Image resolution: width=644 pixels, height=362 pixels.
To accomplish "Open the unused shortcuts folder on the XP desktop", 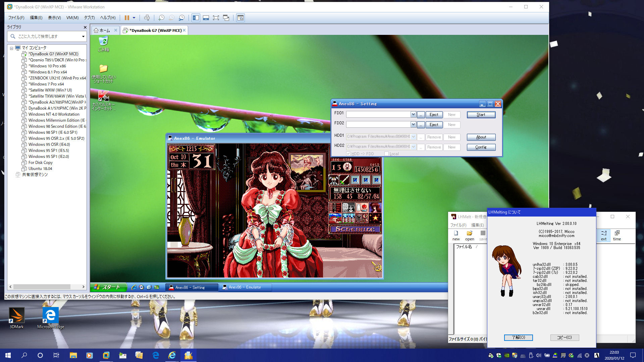I will pos(103,73).
